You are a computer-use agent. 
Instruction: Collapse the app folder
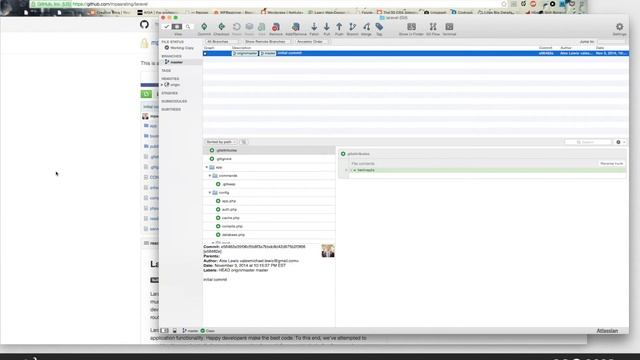pos(207,167)
